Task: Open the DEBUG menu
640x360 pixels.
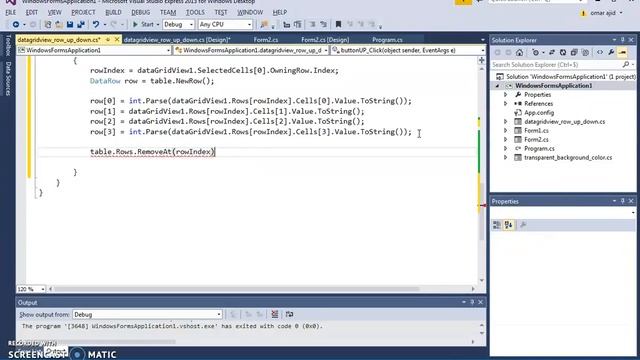Action: coord(140,13)
